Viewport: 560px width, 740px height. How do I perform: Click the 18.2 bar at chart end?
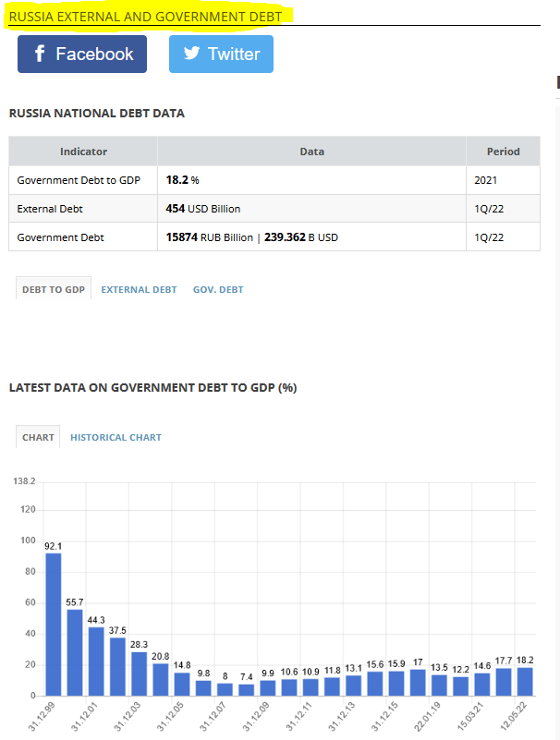pyautogui.click(x=525, y=681)
